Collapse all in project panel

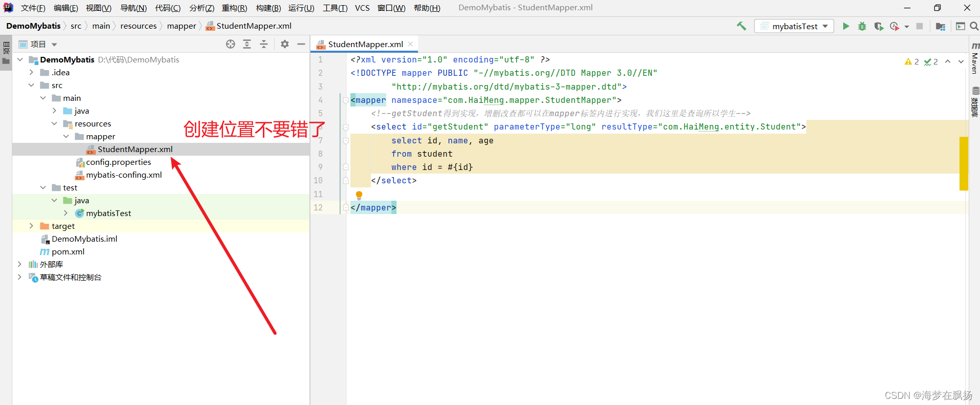click(x=264, y=44)
